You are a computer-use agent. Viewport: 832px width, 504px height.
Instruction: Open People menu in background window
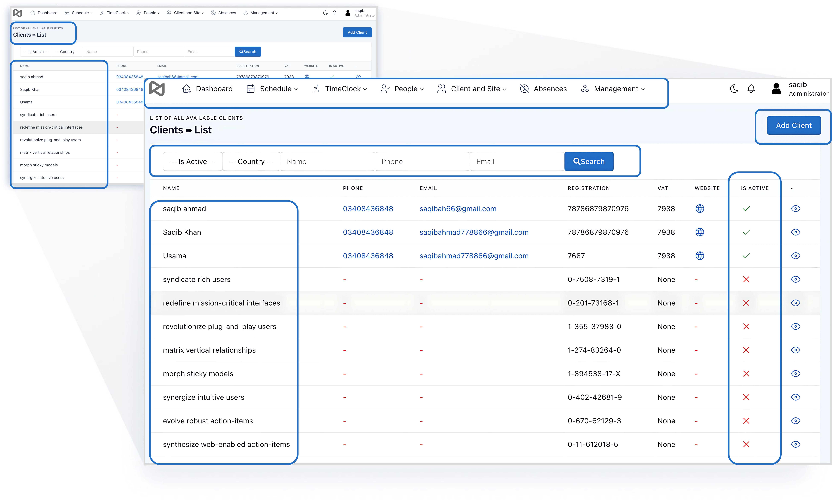(148, 13)
